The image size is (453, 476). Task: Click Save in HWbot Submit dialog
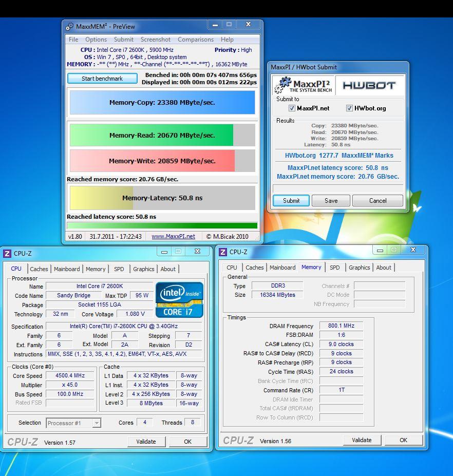(331, 201)
